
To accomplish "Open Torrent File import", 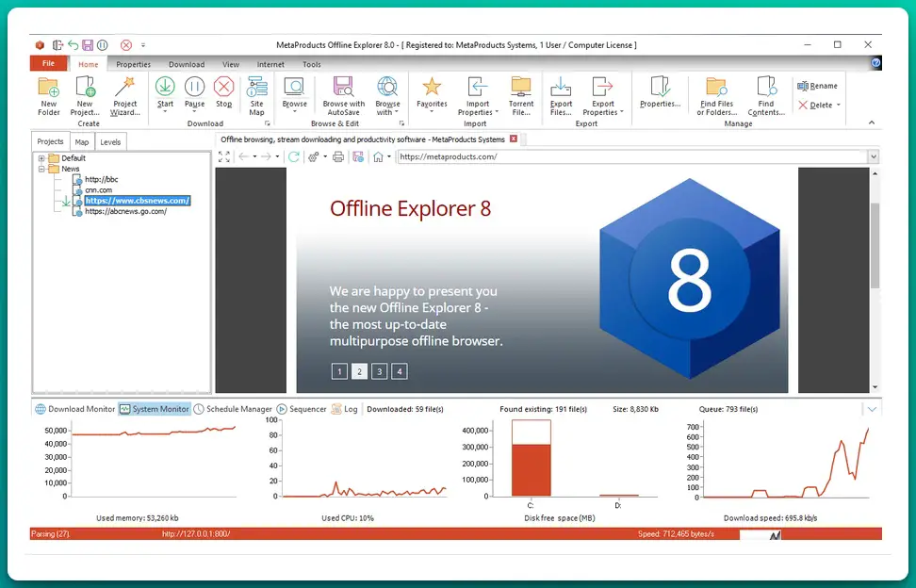I will (521, 88).
